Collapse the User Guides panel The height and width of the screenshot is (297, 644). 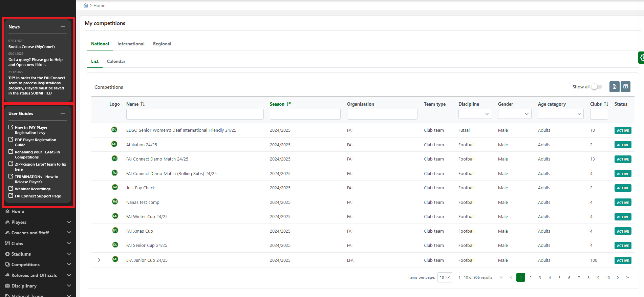(63, 113)
